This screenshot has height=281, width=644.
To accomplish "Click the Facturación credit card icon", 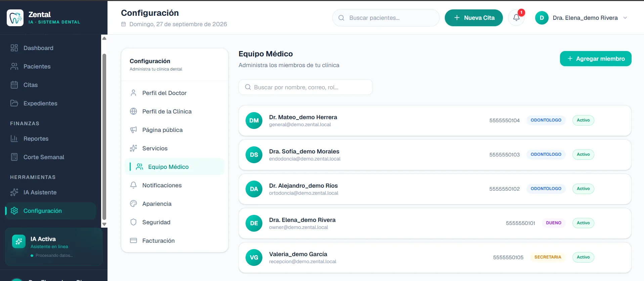I will click(133, 241).
